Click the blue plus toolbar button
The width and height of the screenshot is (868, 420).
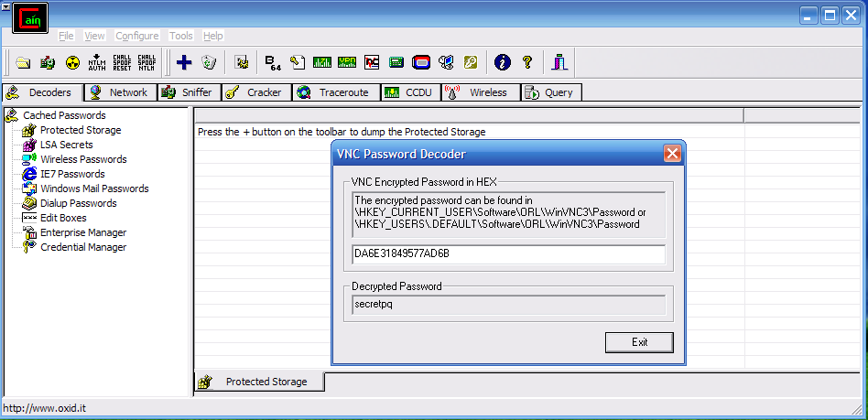(184, 62)
